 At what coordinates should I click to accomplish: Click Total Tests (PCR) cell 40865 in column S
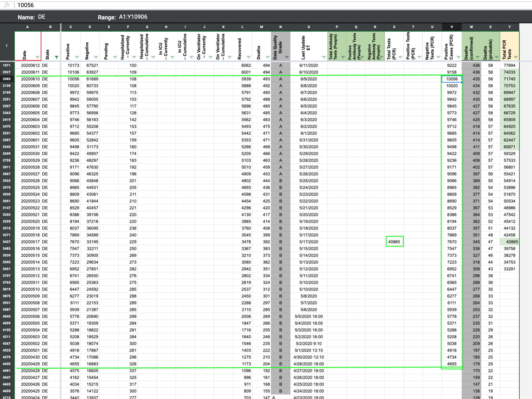[x=394, y=241]
